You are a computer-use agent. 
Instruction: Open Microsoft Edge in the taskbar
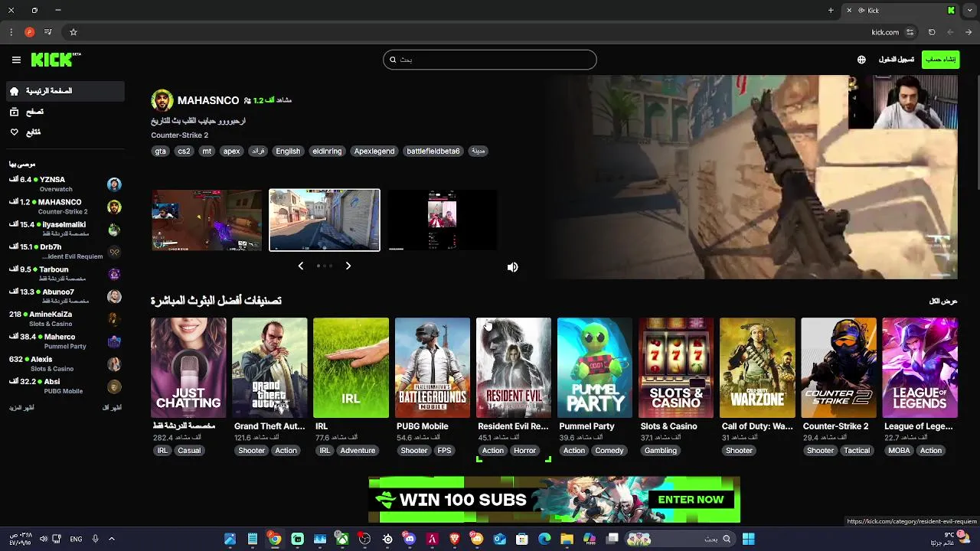click(x=544, y=539)
